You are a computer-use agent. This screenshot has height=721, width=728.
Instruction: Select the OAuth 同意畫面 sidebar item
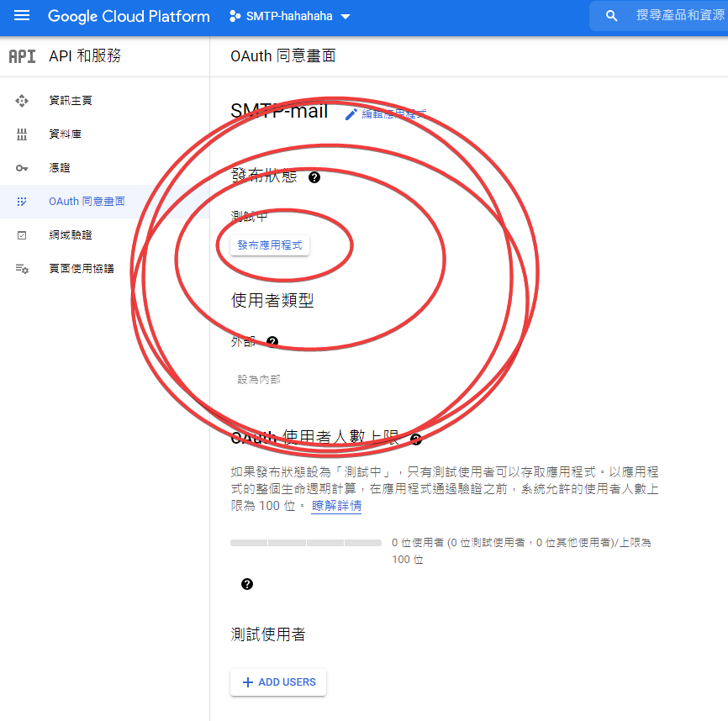click(104, 202)
